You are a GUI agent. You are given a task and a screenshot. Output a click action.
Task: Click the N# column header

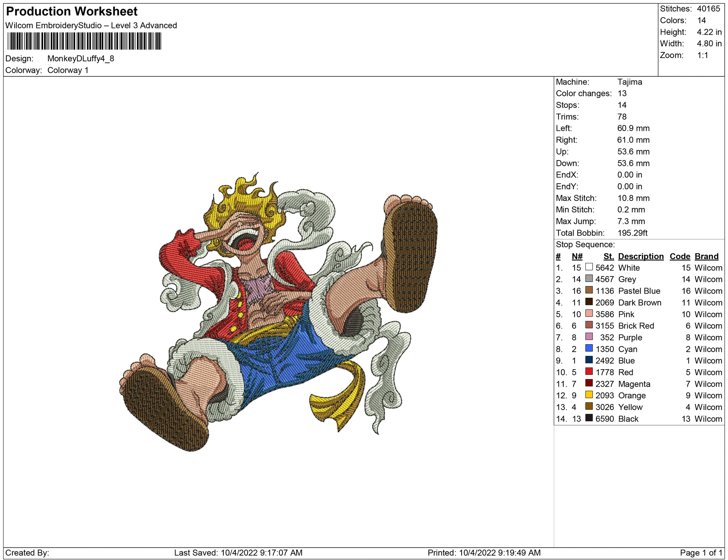pos(577,256)
